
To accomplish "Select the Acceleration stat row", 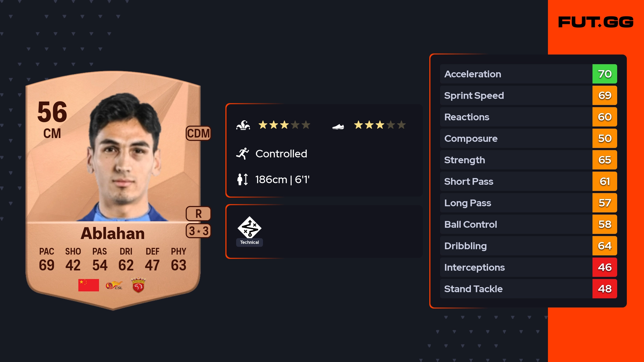I will coord(529,74).
